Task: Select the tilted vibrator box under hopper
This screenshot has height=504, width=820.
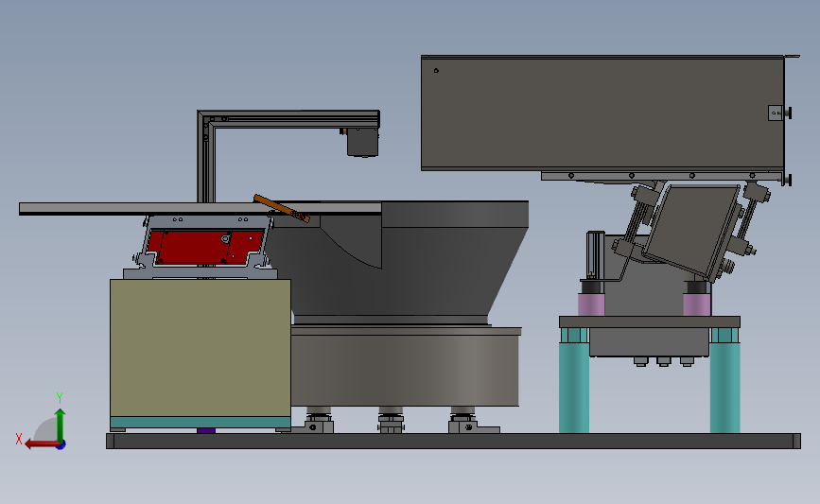Action: click(693, 230)
